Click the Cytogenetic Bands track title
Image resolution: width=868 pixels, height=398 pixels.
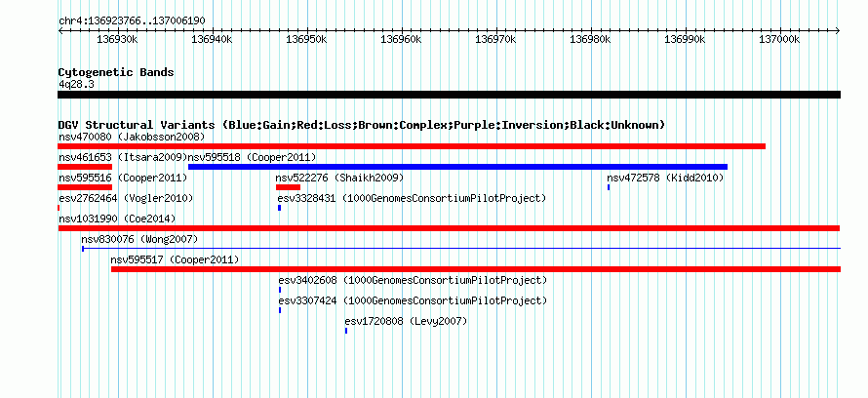pyautogui.click(x=116, y=72)
